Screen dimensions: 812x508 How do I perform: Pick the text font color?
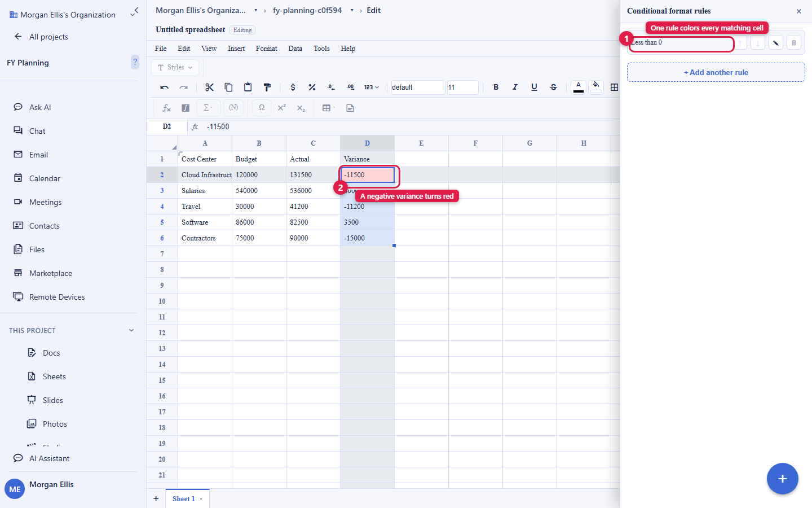[579, 87]
